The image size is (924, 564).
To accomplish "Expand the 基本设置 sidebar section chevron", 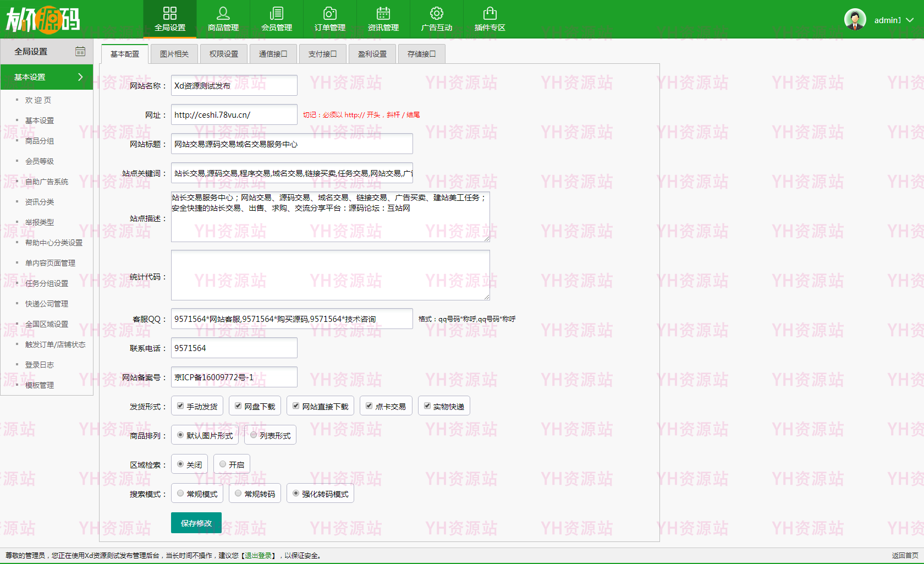I will pos(80,77).
